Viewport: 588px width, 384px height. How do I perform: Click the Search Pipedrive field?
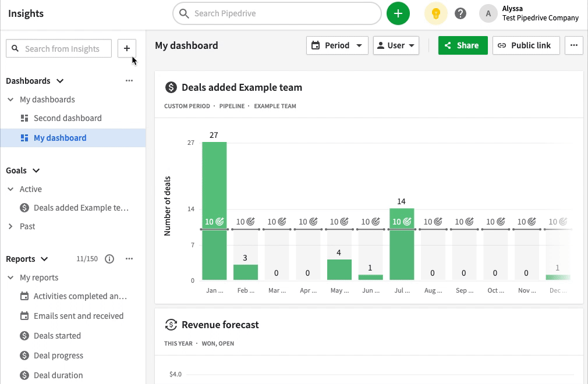coord(277,13)
